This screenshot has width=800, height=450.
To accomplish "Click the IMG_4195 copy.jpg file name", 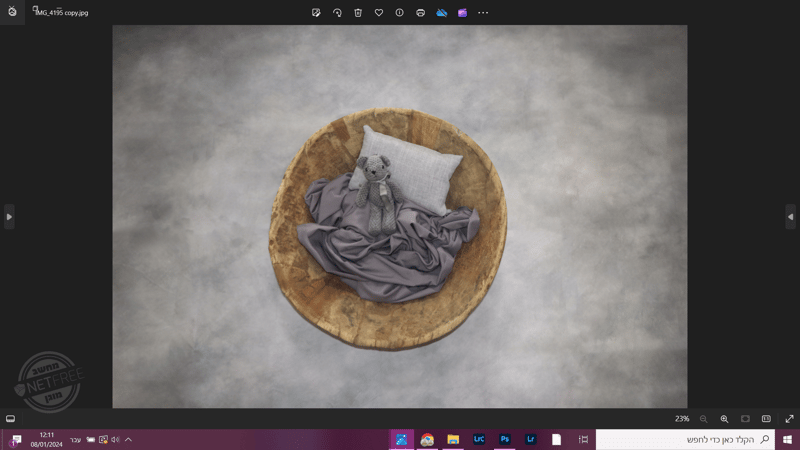I will coord(61,13).
